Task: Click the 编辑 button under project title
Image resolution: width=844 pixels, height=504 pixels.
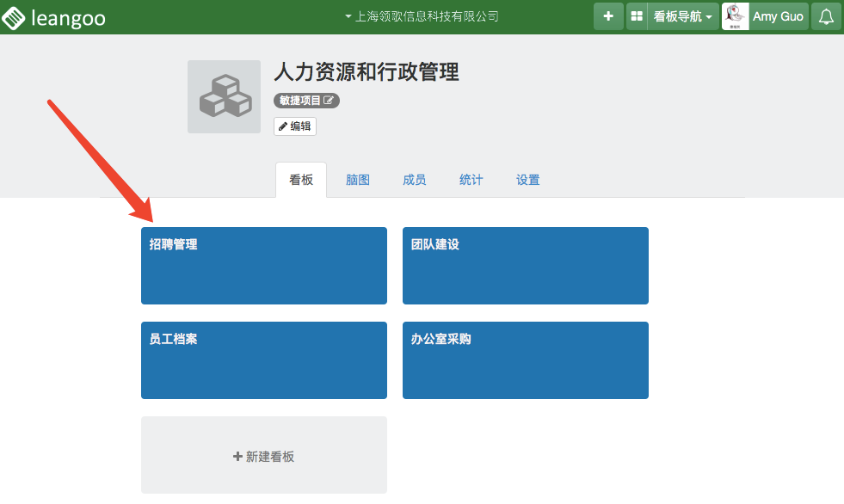Action: 295,126
